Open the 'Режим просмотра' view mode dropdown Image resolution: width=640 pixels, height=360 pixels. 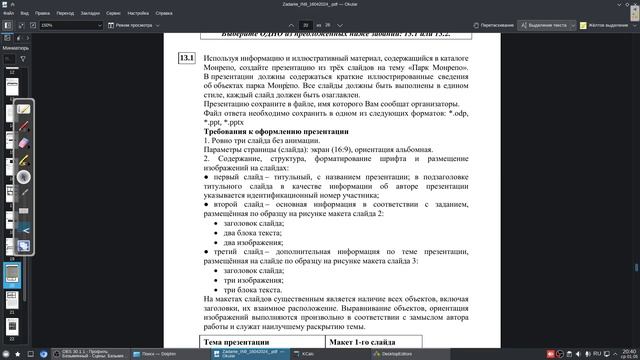click(x=133, y=25)
